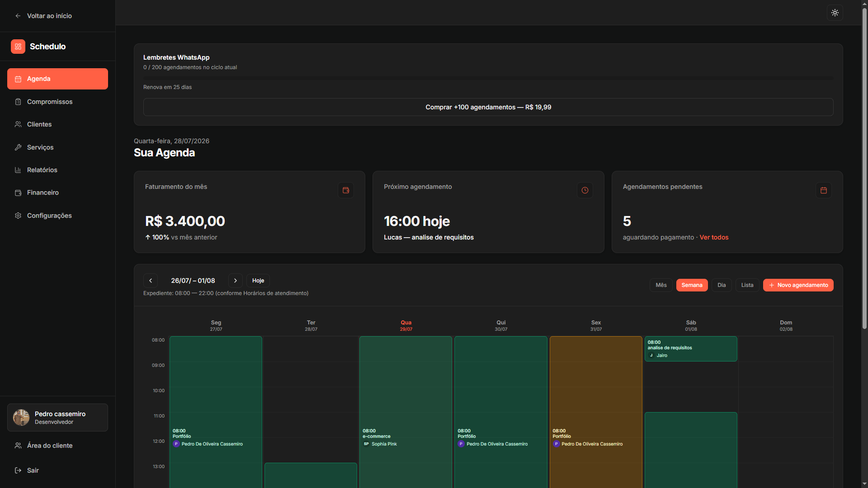This screenshot has height=488, width=868.
Task: Go to the previous week with left chevron
Action: pos(151,281)
